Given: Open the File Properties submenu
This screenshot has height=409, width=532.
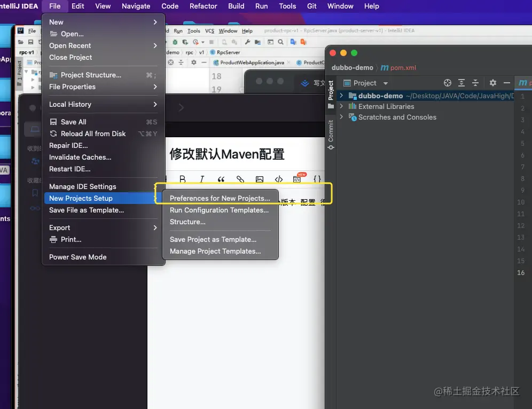Looking at the screenshot, I should coord(103,87).
